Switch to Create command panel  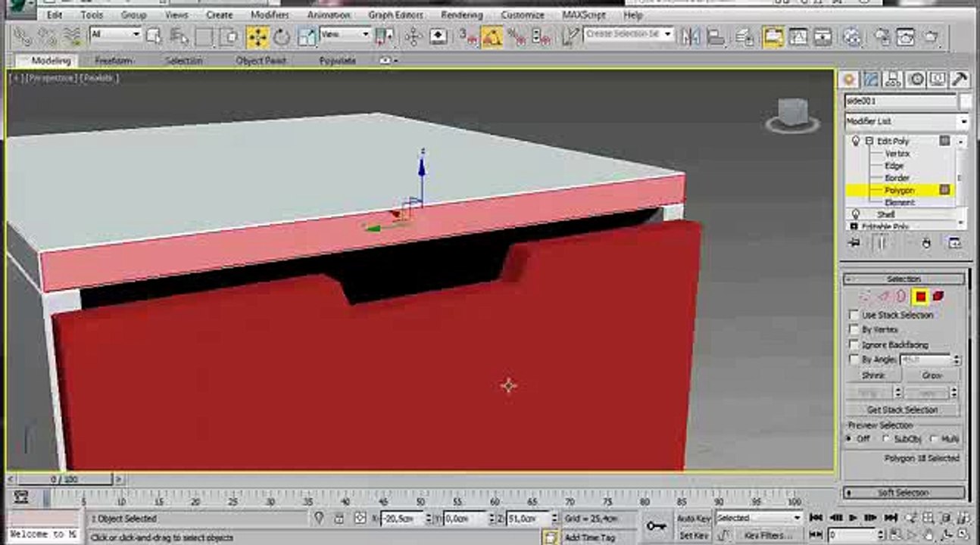tap(850, 79)
